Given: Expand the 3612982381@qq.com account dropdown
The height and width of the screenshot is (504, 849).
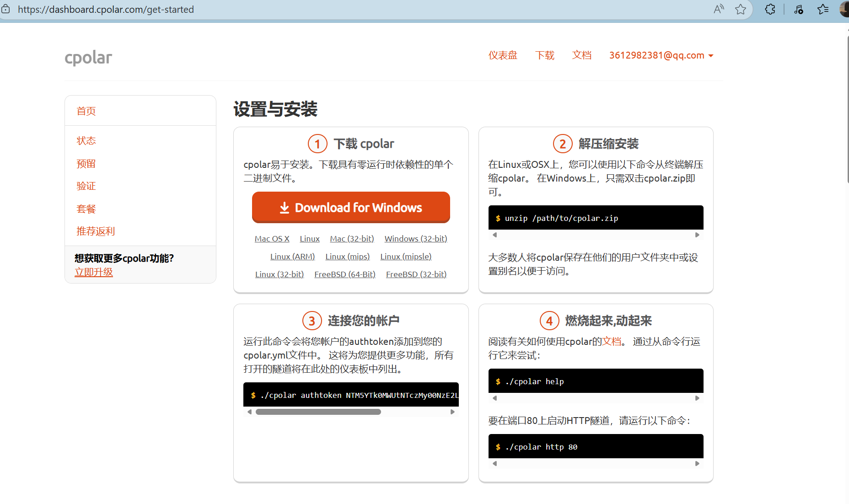Looking at the screenshot, I should tap(661, 55).
